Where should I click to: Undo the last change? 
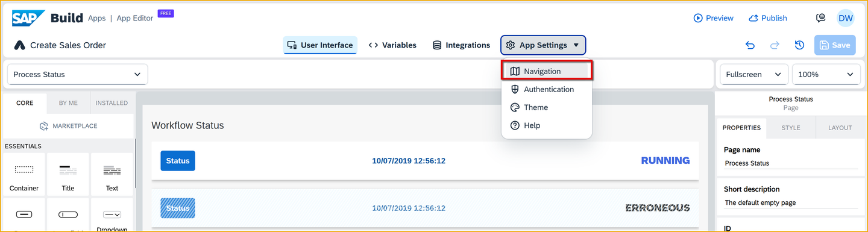pyautogui.click(x=750, y=45)
